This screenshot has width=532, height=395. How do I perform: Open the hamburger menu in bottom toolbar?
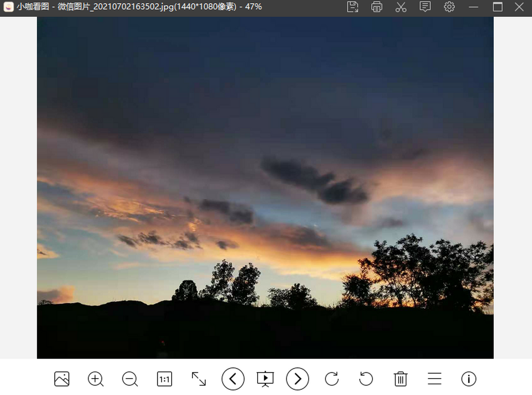pos(434,379)
